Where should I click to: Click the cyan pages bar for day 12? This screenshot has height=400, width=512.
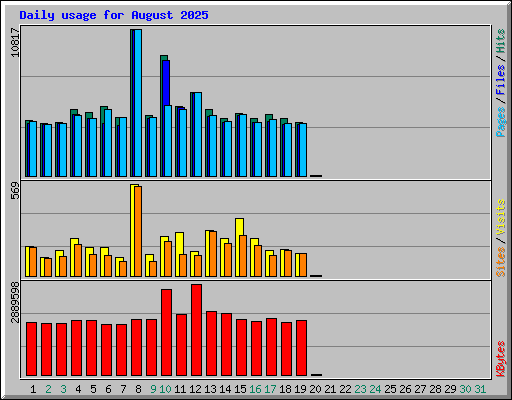tap(198, 134)
